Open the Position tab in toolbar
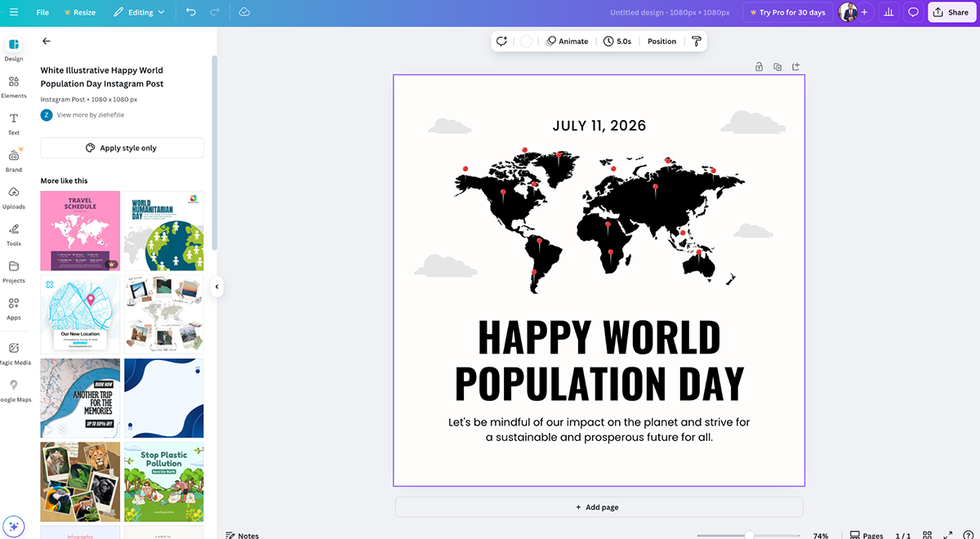Viewport: 980px width, 539px height. (661, 41)
